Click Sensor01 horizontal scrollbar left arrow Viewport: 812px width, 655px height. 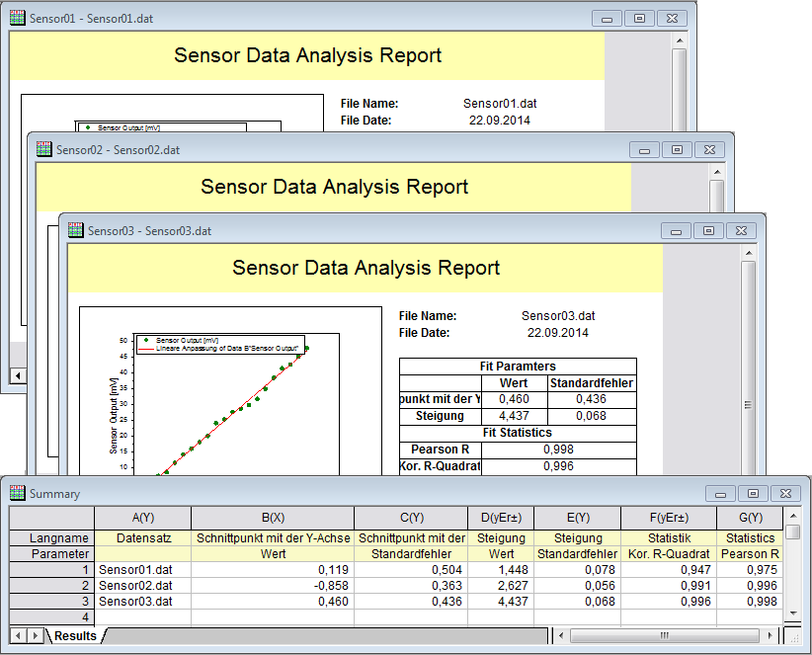(18, 376)
